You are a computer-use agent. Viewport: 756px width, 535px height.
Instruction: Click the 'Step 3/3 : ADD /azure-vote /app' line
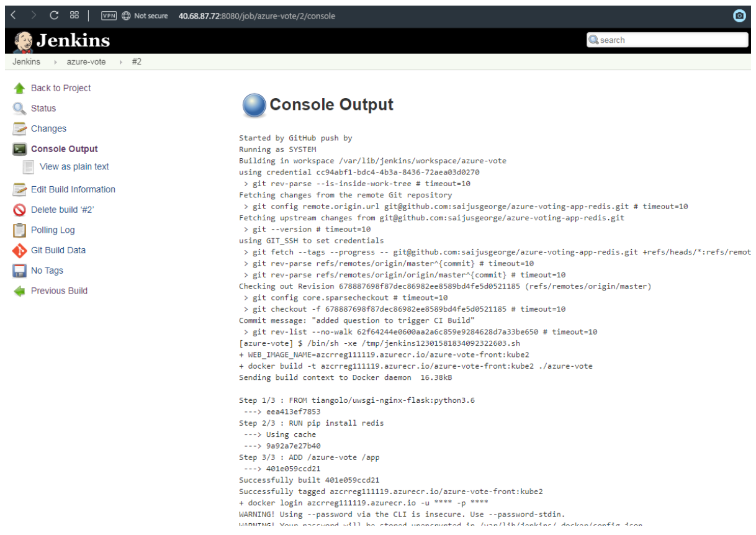309,457
